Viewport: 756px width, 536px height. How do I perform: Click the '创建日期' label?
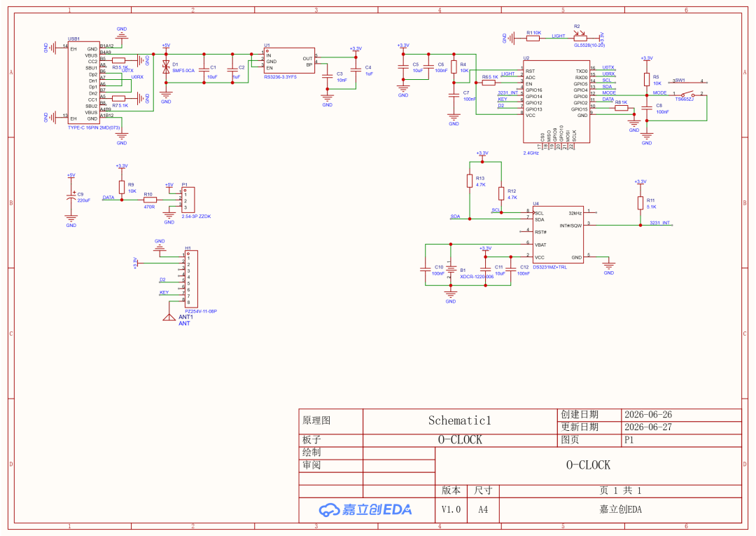pos(580,414)
